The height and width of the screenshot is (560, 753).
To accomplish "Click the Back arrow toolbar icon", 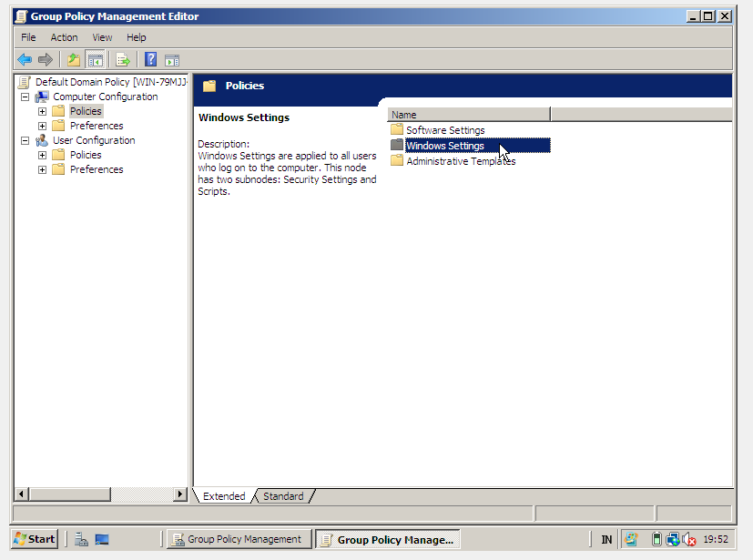I will click(25, 60).
